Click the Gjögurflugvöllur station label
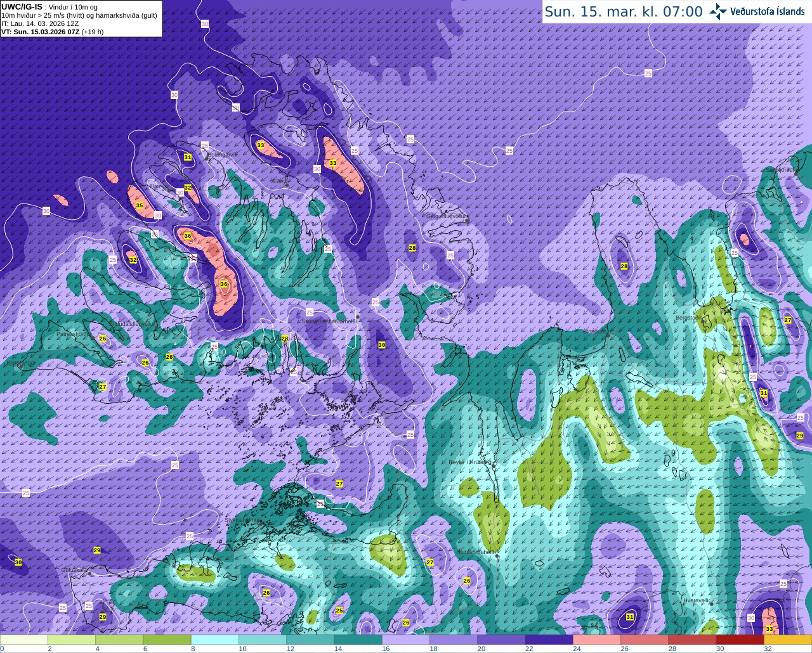 (x=447, y=216)
